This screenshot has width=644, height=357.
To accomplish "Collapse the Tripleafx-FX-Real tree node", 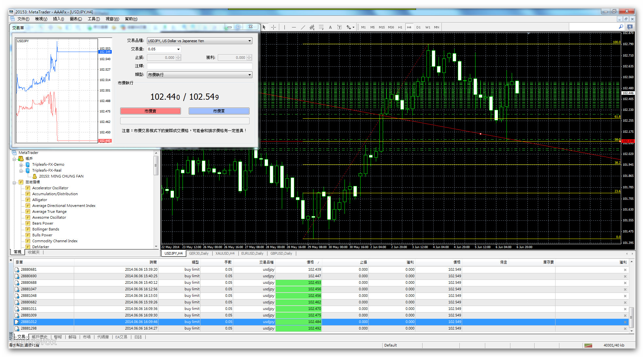I will [x=21, y=171].
